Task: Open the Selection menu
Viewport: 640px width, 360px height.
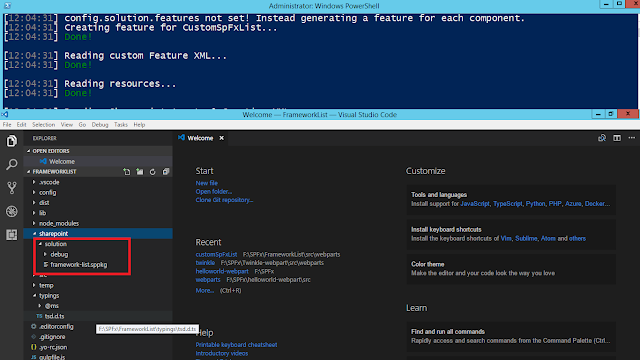Action: (x=44, y=124)
